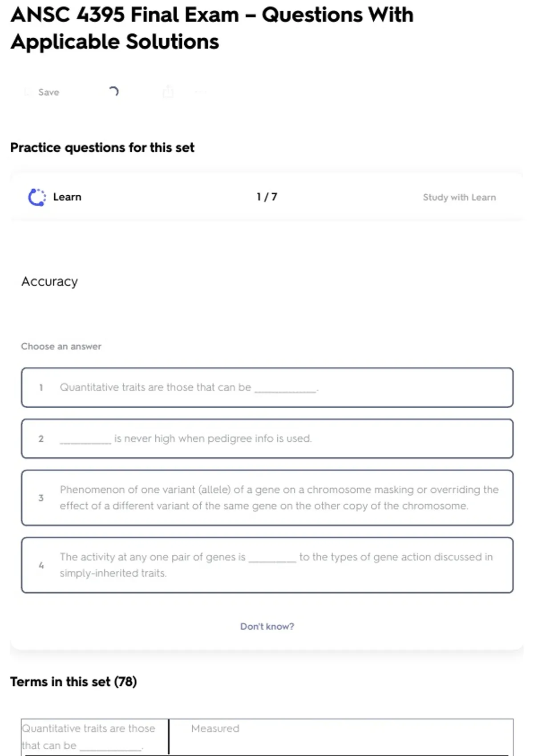The height and width of the screenshot is (756, 534).
Task: Click the loading spinner icon
Action: 114,92
